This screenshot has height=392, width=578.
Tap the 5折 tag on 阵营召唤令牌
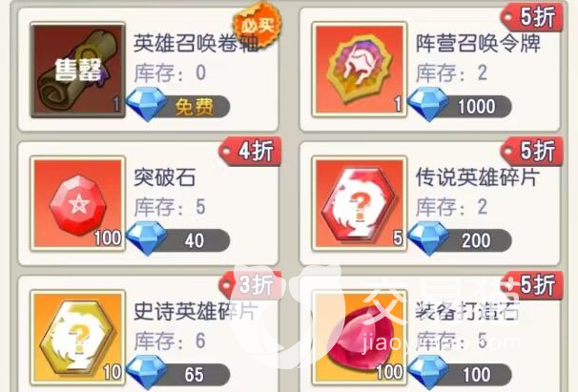click(532, 17)
